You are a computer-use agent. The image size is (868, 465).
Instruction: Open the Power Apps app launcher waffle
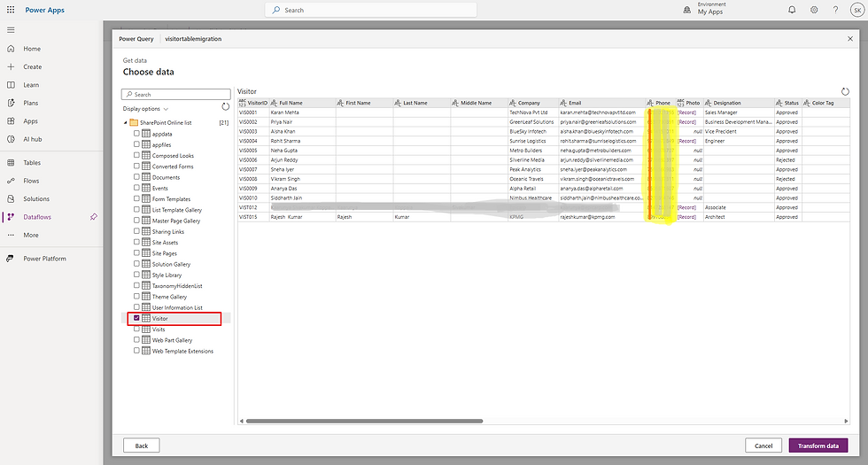(x=11, y=10)
